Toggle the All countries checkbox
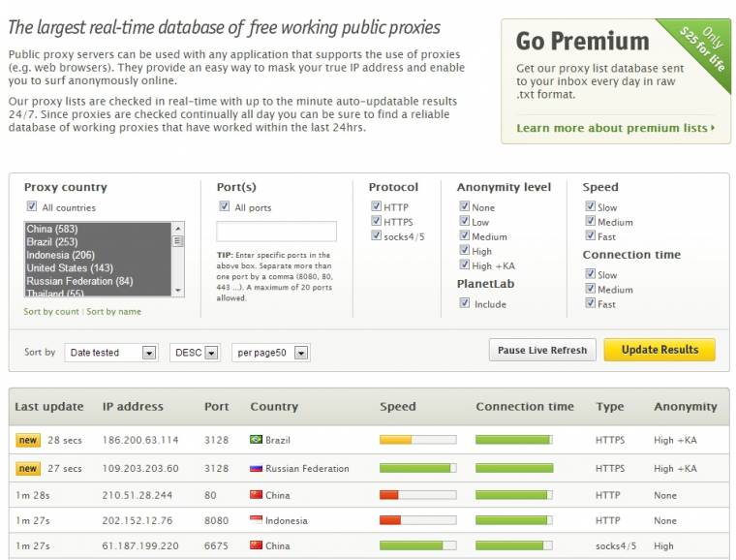The image size is (736, 560). (31, 206)
